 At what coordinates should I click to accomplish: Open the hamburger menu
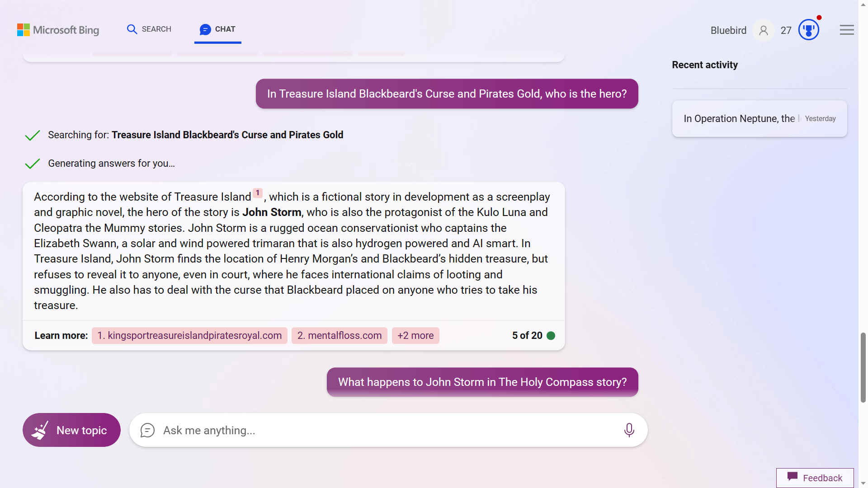[x=847, y=30]
